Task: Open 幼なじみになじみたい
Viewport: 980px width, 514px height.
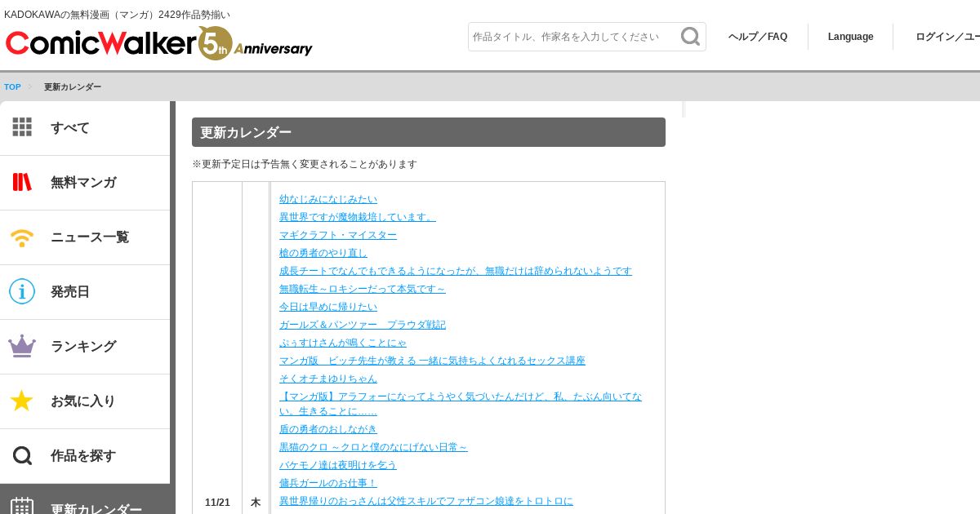Action: tap(328, 199)
